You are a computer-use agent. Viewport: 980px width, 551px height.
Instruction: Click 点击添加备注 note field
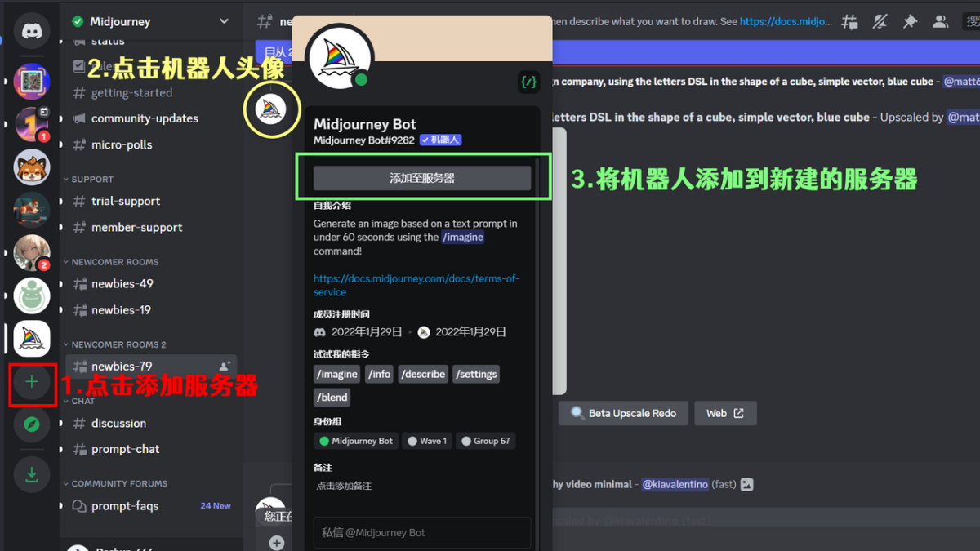click(x=345, y=486)
